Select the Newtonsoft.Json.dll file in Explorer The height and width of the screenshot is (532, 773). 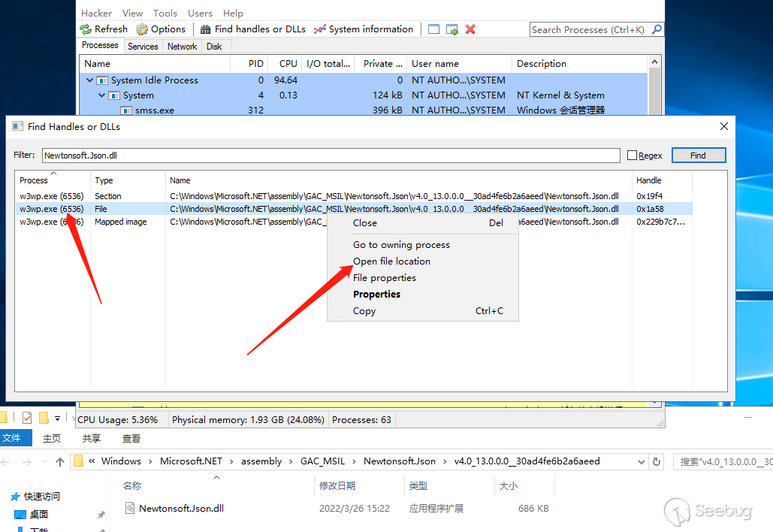181,509
